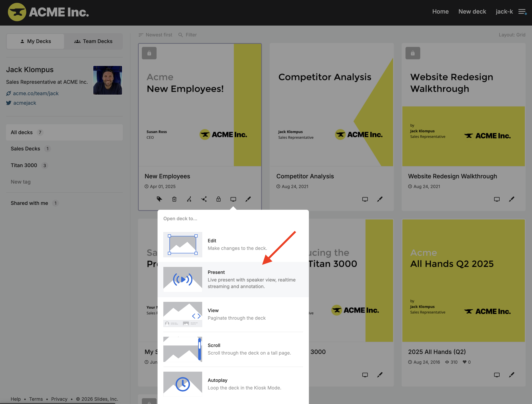
Task: Click the lock badge on Website Redesign thumbnail
Action: pyautogui.click(x=413, y=53)
